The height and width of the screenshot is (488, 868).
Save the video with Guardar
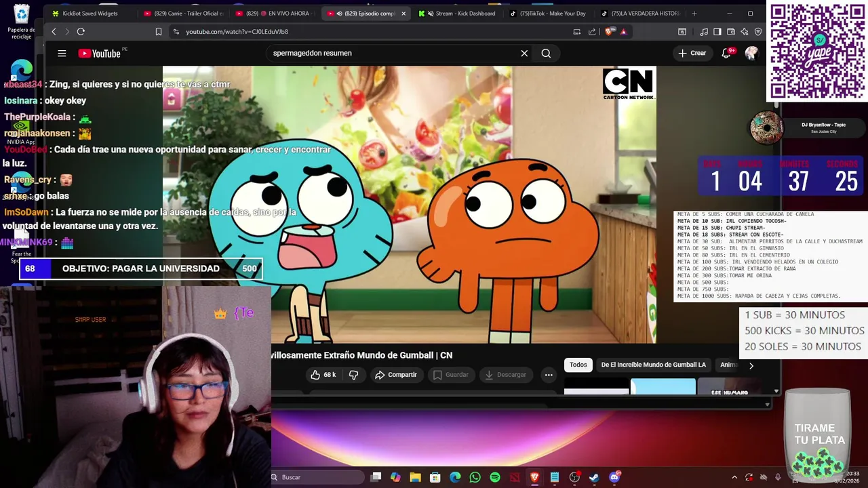(x=450, y=375)
